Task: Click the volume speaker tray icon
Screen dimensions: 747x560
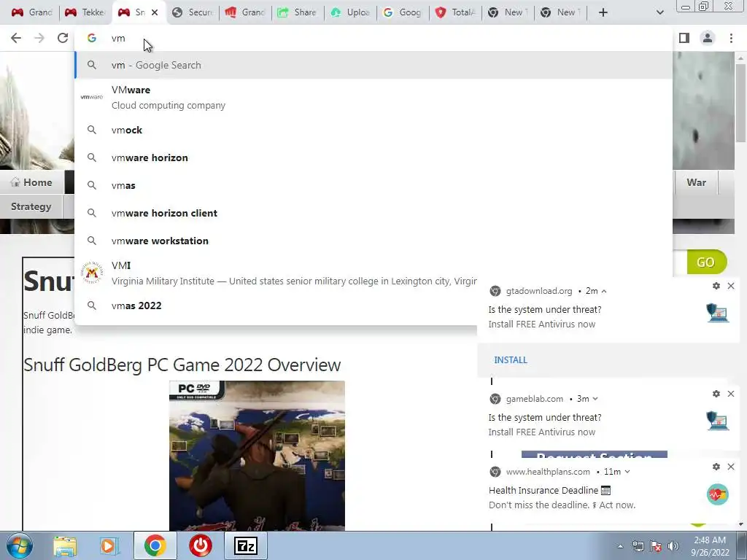Action: click(673, 546)
